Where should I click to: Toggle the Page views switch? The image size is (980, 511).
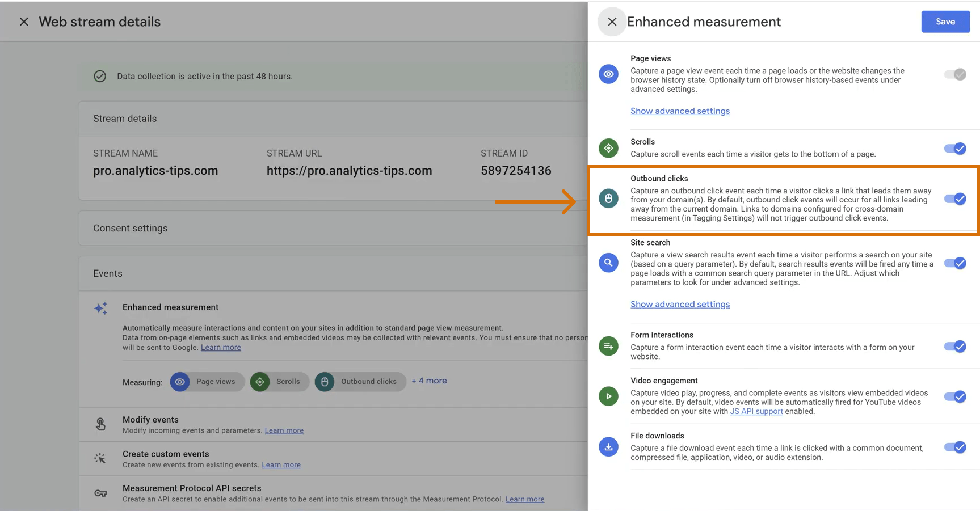click(955, 74)
